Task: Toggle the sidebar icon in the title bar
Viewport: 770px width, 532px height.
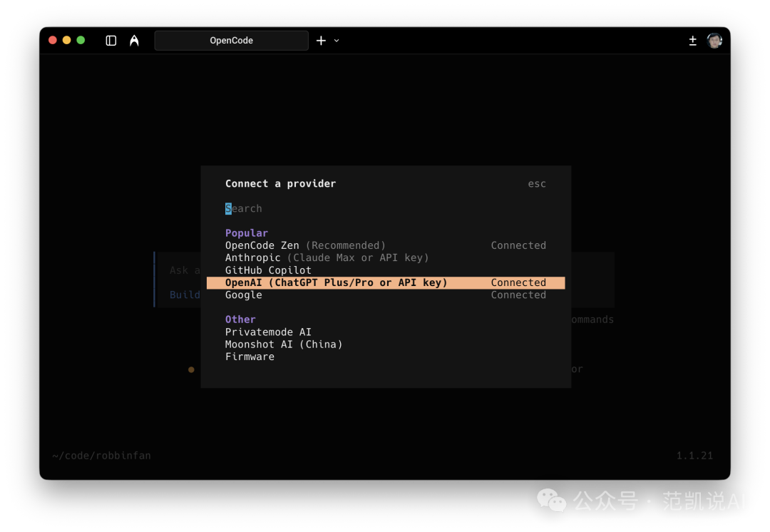Action: coord(111,41)
